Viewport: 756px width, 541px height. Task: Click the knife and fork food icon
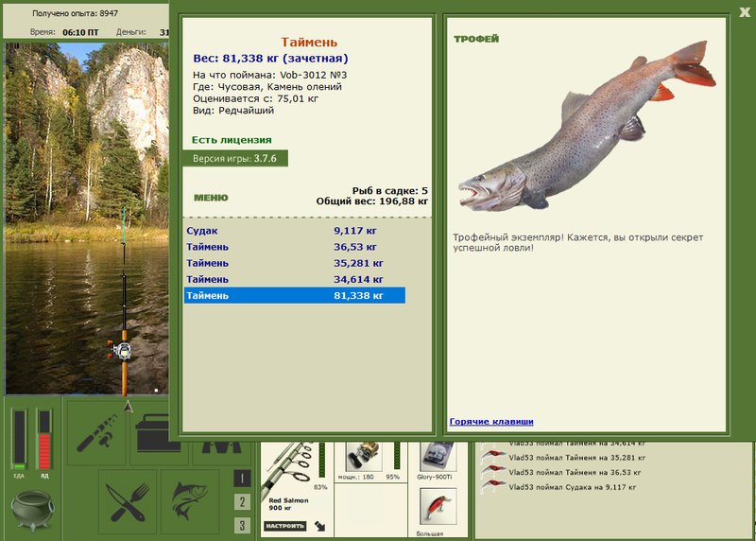pyautogui.click(x=128, y=502)
